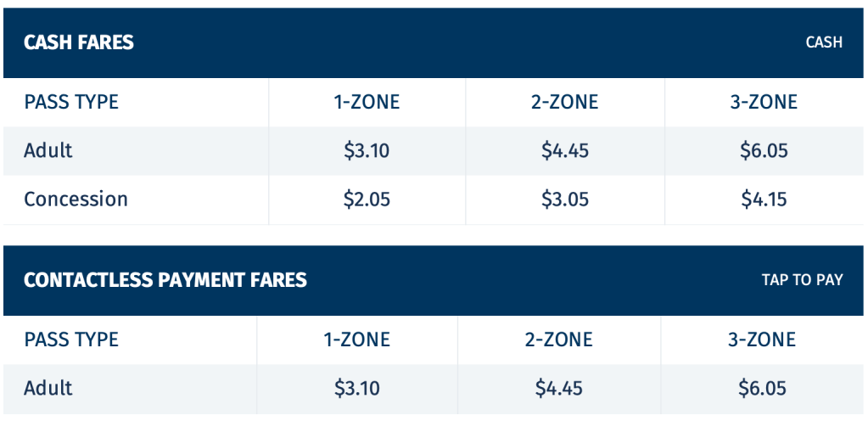Click the $6.05 fare in the Contactless table
The width and height of the screenshot is (868, 421).
coord(762,389)
